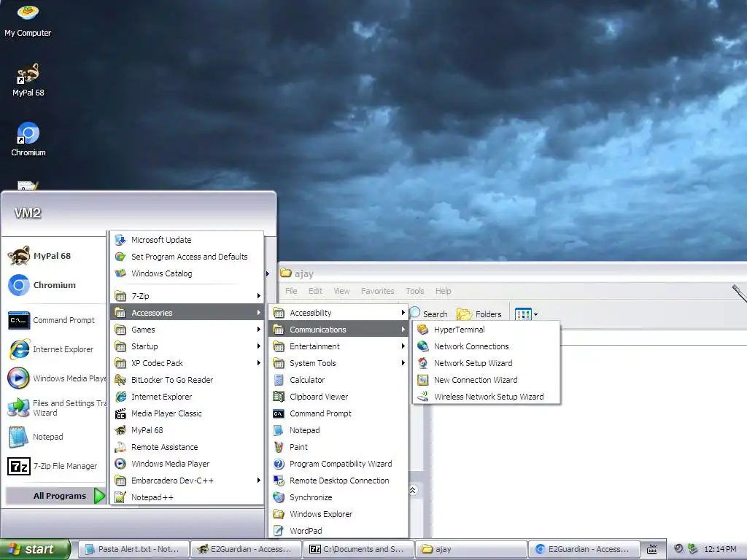Click the BitLocker To Go Reader icon
This screenshot has width=747, height=560.
(x=120, y=379)
